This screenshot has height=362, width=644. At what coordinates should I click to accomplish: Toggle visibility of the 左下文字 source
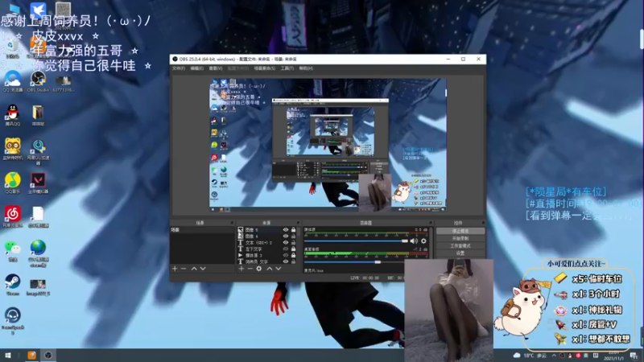[286, 249]
